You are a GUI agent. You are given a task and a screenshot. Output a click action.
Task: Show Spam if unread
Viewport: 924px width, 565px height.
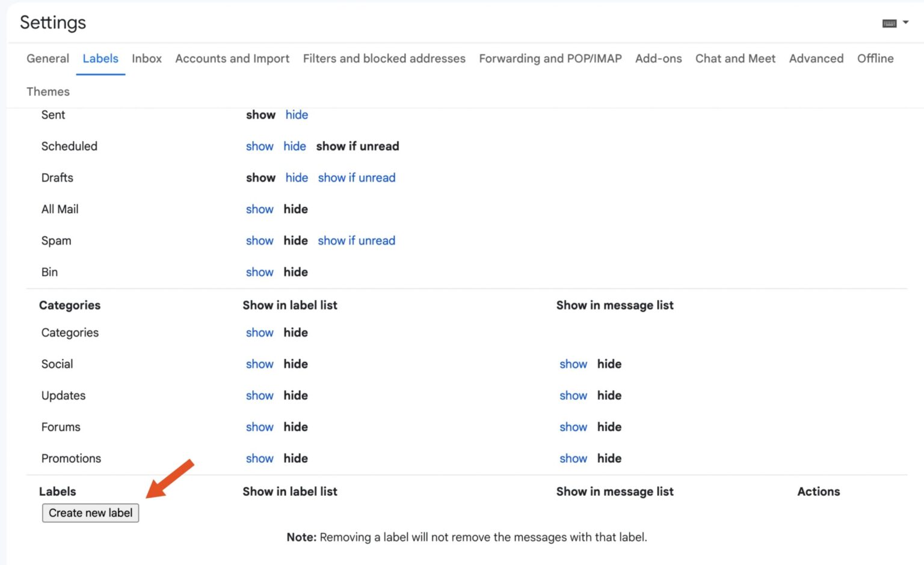click(356, 240)
